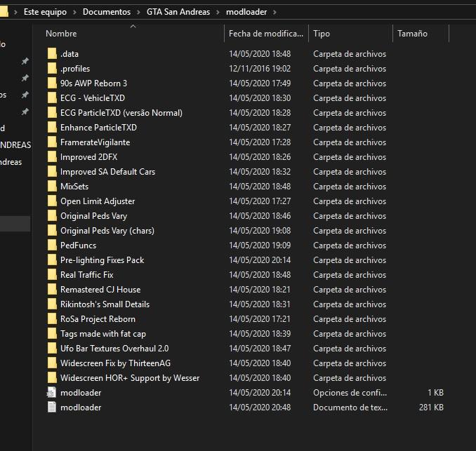This screenshot has height=451, width=476.
Task: Click the Improved 2DFX folder name
Action: pos(88,157)
